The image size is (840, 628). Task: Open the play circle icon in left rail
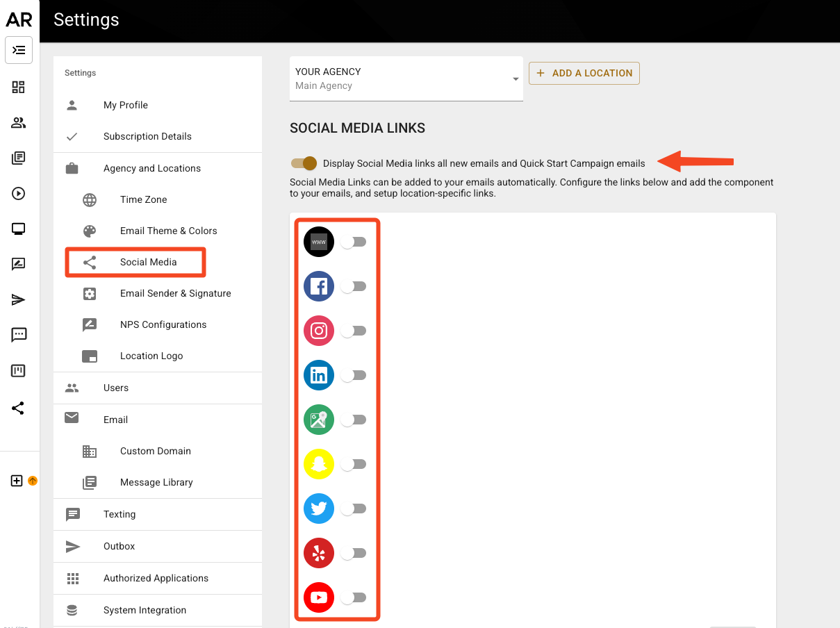(19, 194)
